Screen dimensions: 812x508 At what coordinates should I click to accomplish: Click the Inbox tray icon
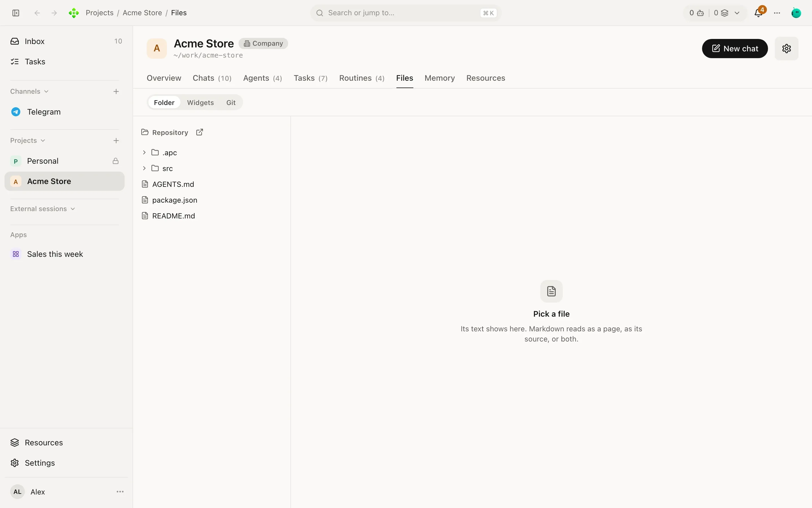tap(15, 41)
